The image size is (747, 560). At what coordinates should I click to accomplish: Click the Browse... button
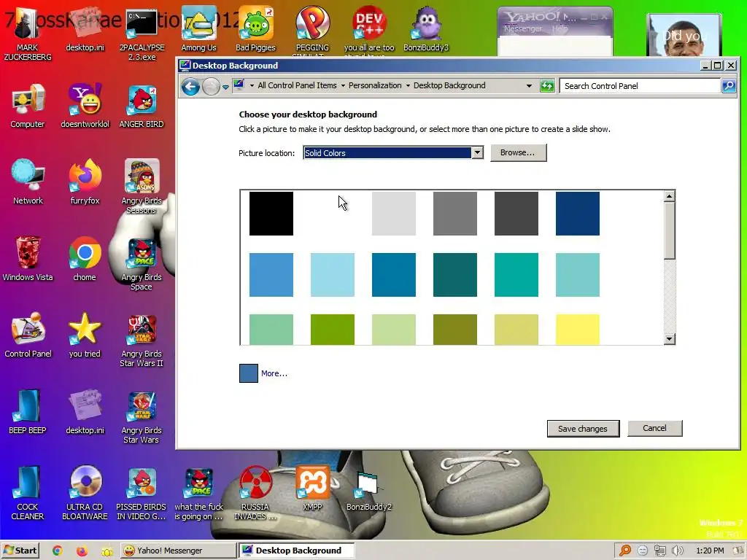(519, 153)
